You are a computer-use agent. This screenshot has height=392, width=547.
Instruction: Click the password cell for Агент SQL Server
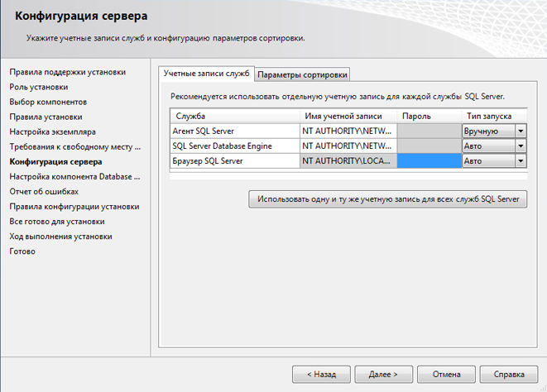coord(429,131)
